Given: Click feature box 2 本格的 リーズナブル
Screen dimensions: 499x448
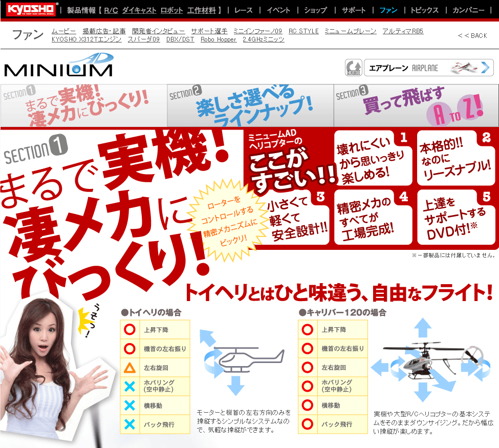Looking at the screenshot, I should (x=456, y=158).
